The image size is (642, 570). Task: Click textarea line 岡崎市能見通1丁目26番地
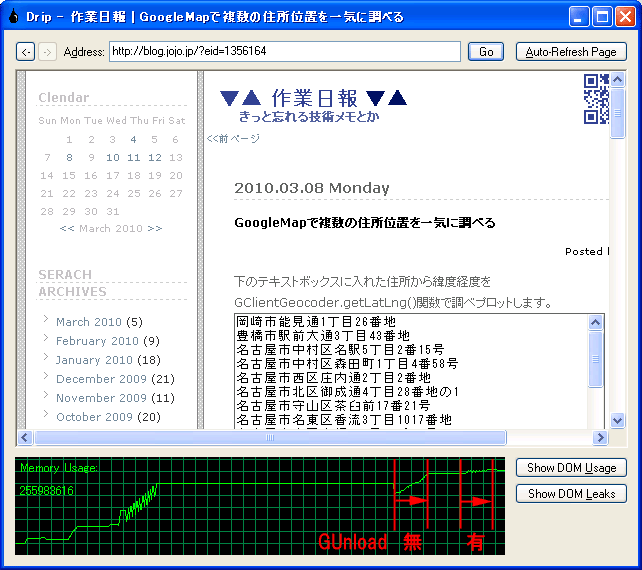(x=316, y=322)
